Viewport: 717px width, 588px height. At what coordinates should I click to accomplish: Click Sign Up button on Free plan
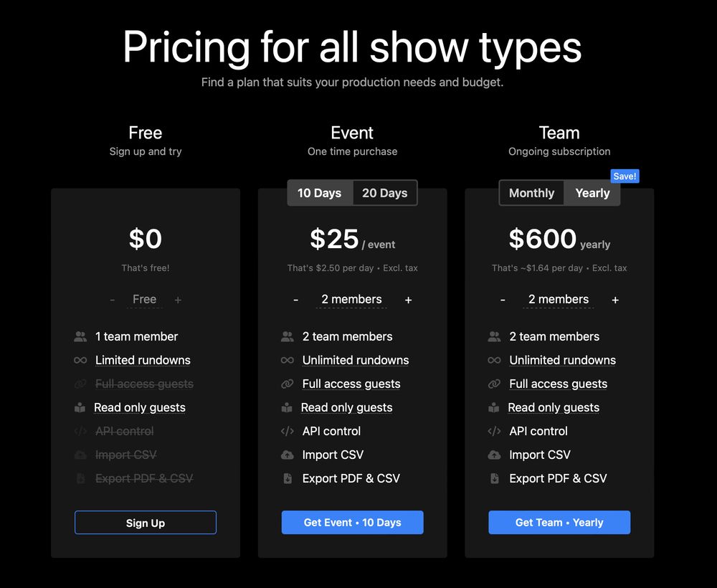click(146, 523)
